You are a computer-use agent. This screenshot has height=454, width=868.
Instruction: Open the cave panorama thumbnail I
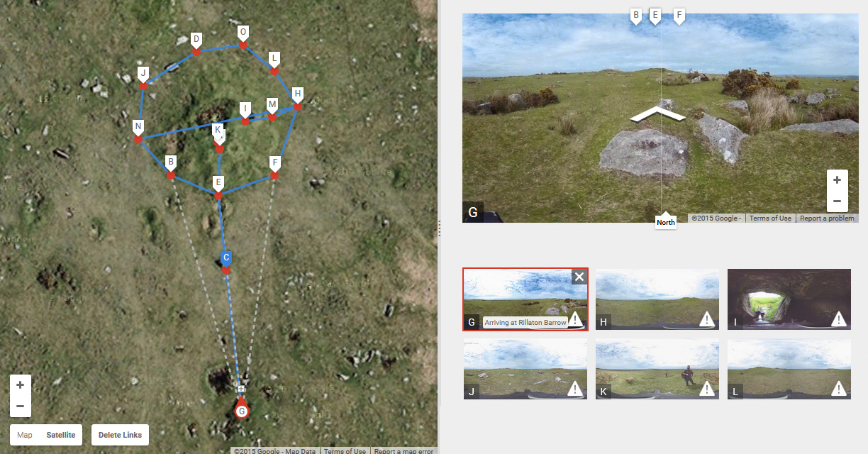(x=789, y=299)
